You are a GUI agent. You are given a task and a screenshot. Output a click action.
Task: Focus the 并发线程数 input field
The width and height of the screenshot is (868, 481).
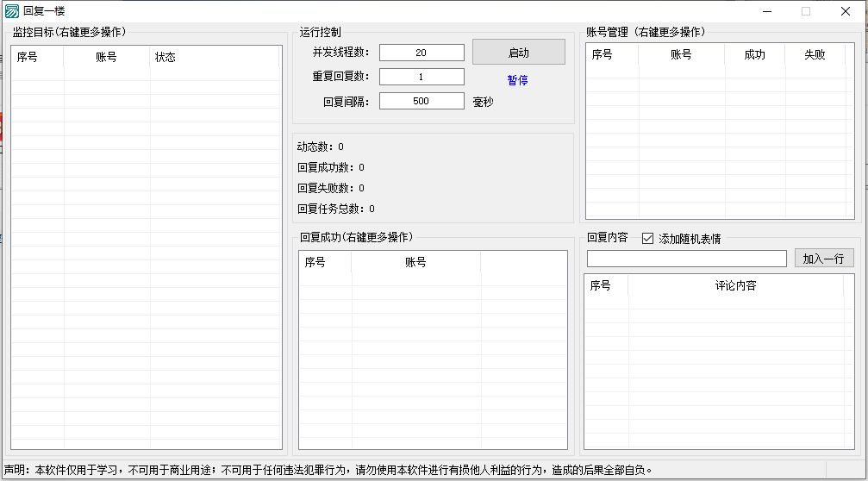pyautogui.click(x=422, y=53)
